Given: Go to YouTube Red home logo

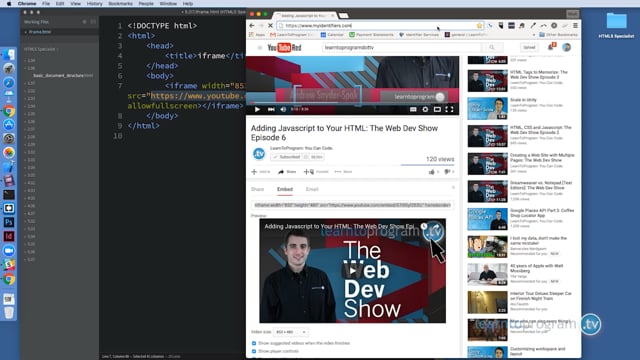Looking at the screenshot, I should 284,48.
